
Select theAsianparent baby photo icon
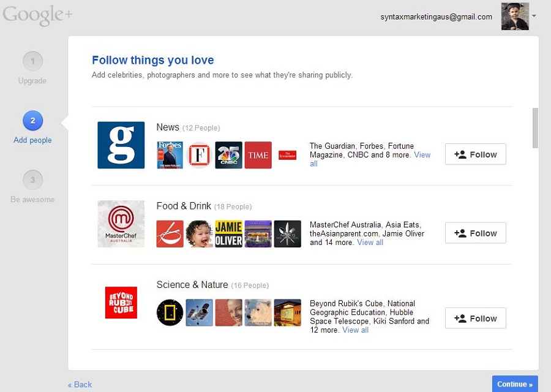point(199,234)
